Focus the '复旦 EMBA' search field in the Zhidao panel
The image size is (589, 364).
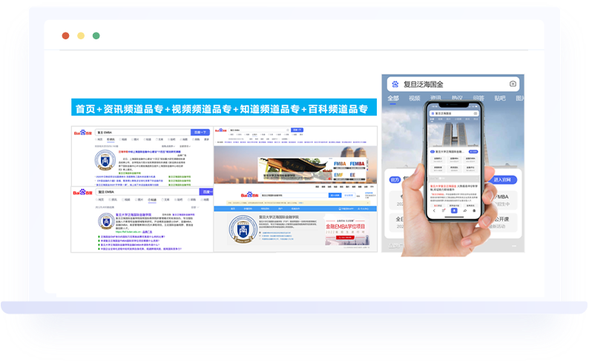pyautogui.click(x=147, y=192)
